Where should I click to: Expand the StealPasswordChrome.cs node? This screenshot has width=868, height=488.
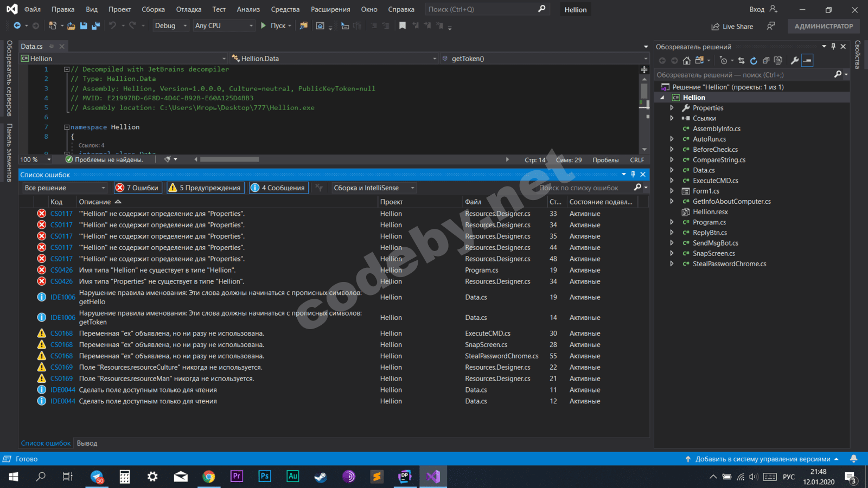pos(672,264)
